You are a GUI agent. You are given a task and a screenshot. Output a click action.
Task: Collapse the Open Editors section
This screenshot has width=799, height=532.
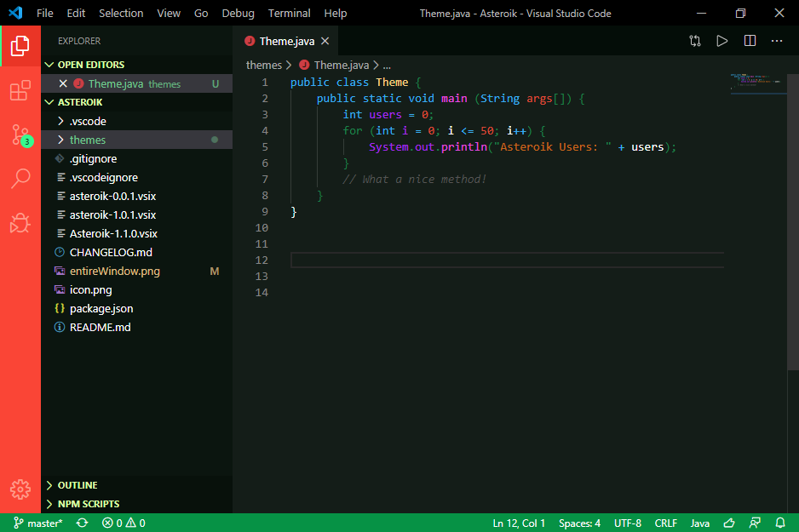(136, 65)
